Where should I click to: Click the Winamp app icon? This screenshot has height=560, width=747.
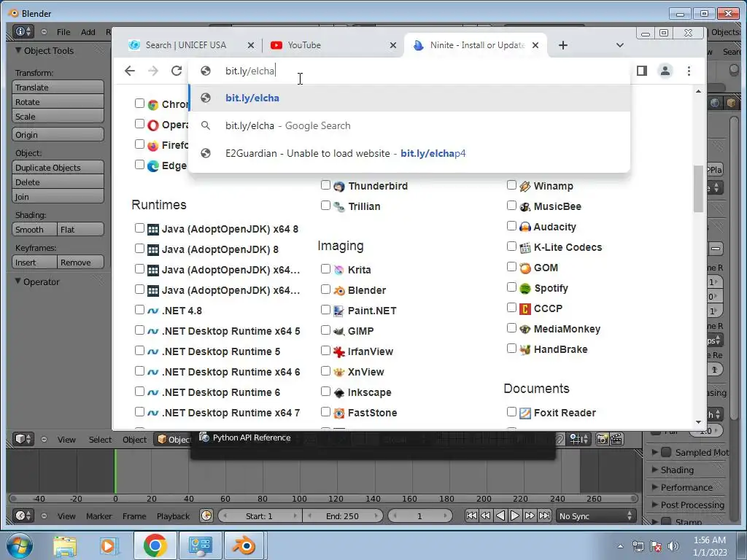coord(525,186)
